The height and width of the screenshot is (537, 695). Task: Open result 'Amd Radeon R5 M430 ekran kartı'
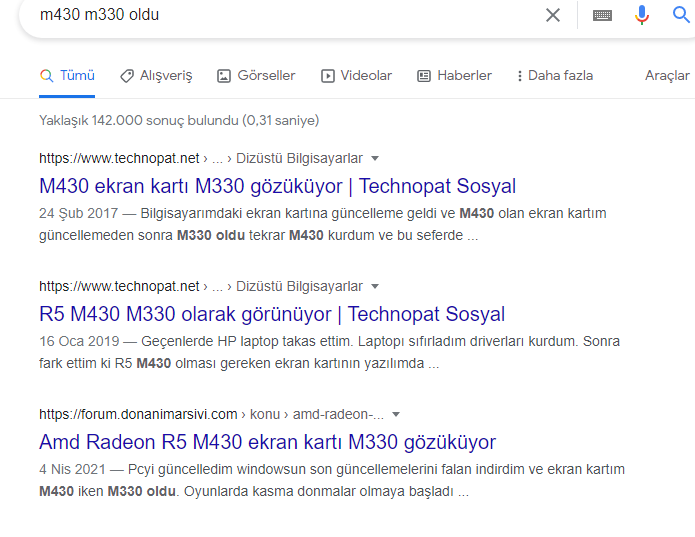[x=267, y=442]
